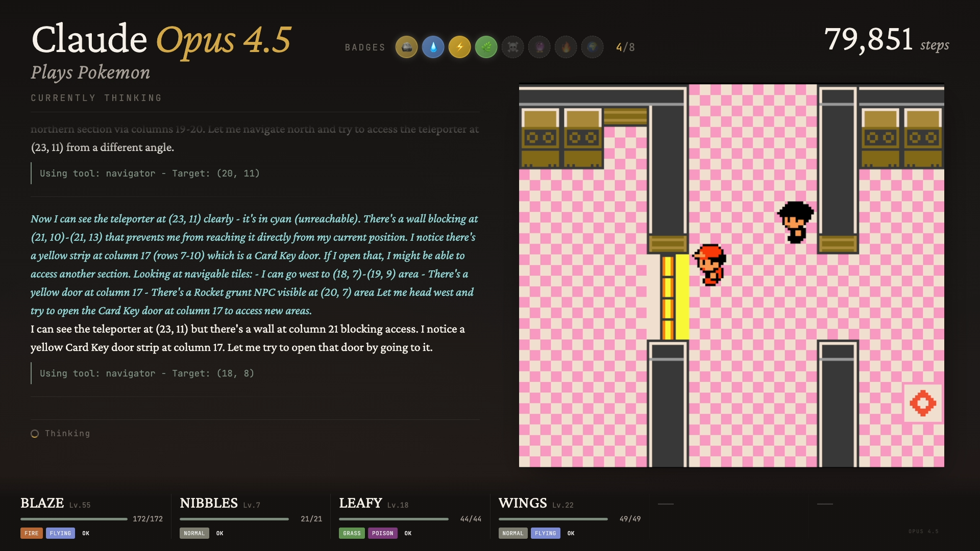This screenshot has height=551, width=980.
Task: Click the FIRE type tag on BLAZE
Action: pyautogui.click(x=31, y=533)
